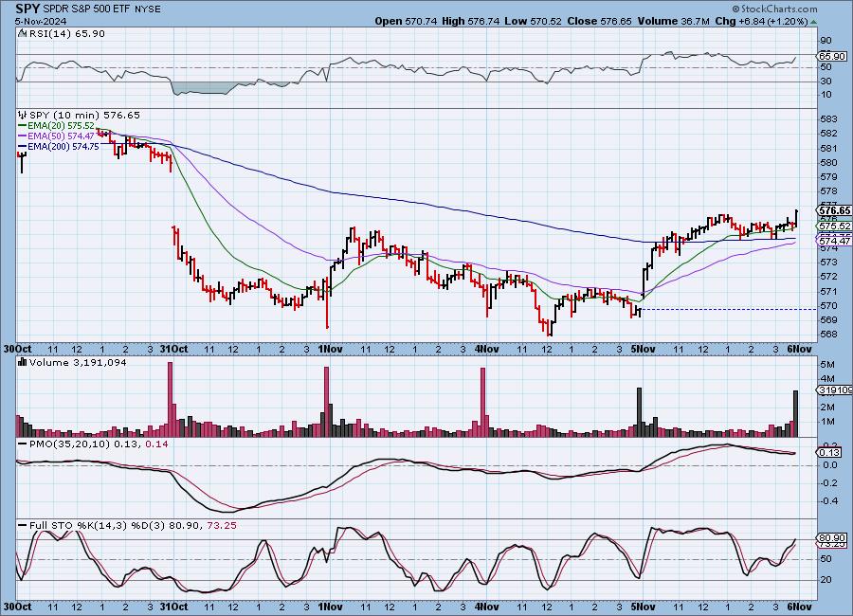Image resolution: width=853 pixels, height=616 pixels.
Task: Click the 583 price axis label
Action: (x=828, y=118)
